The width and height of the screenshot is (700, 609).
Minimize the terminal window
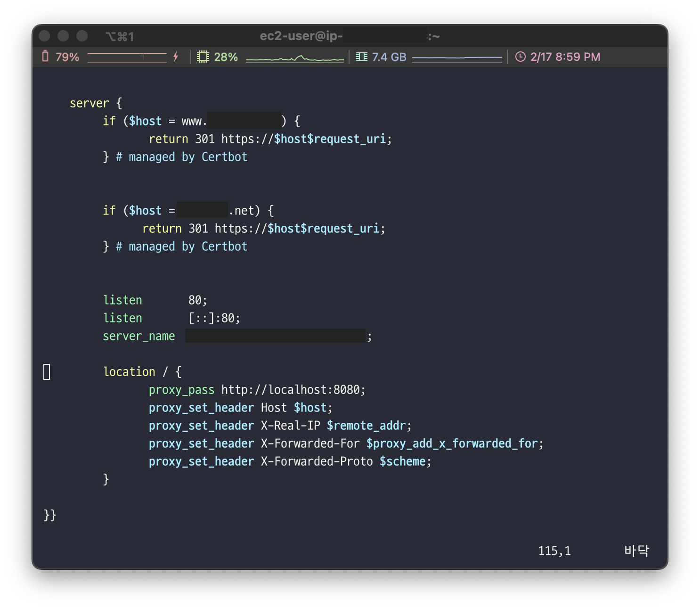(63, 36)
